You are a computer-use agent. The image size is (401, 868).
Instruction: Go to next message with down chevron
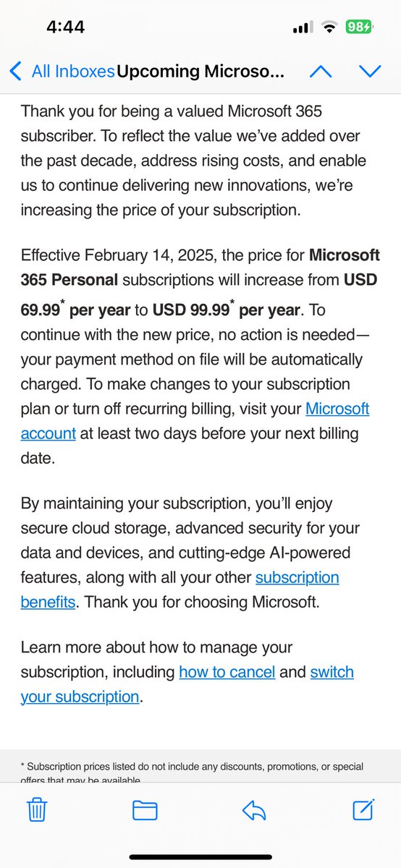(x=370, y=71)
